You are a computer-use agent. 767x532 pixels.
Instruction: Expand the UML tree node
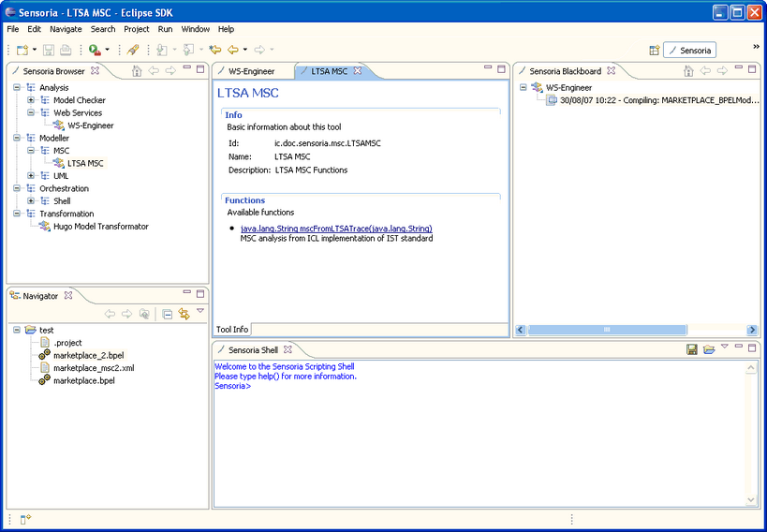tap(31, 176)
